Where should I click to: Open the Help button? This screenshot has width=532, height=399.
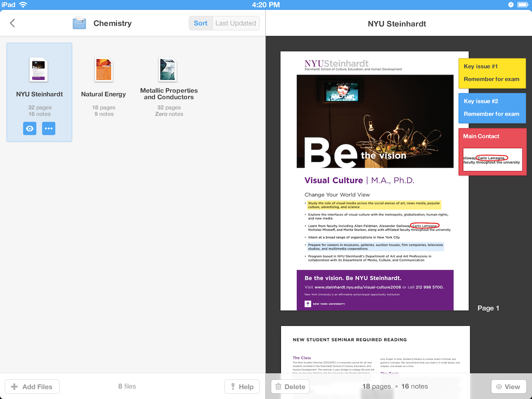[242, 387]
